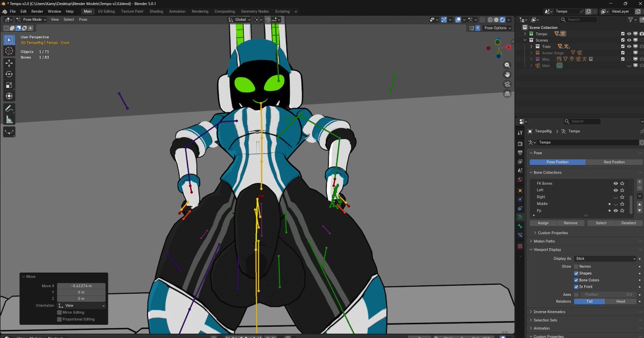Enable Mirror Editing checkbox
The width and height of the screenshot is (644, 338).
tap(60, 312)
